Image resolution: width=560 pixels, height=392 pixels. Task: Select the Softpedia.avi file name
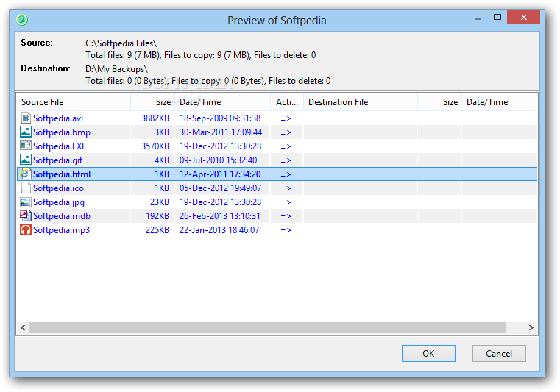point(58,118)
